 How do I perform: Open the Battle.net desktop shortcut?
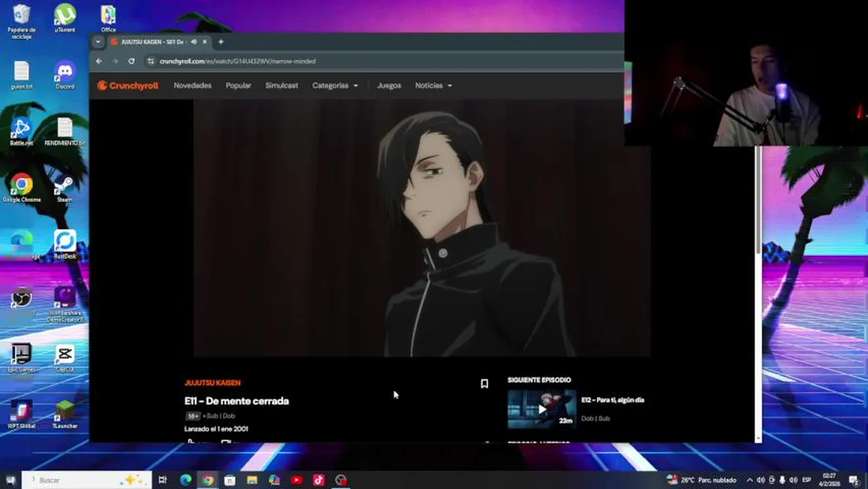(22, 132)
